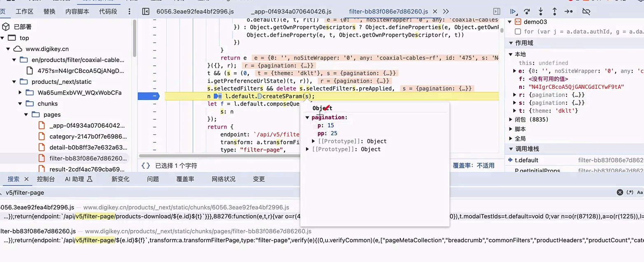The height and width of the screenshot is (262, 644).
Task: Click the Step debugger icon
Action: point(568,12)
